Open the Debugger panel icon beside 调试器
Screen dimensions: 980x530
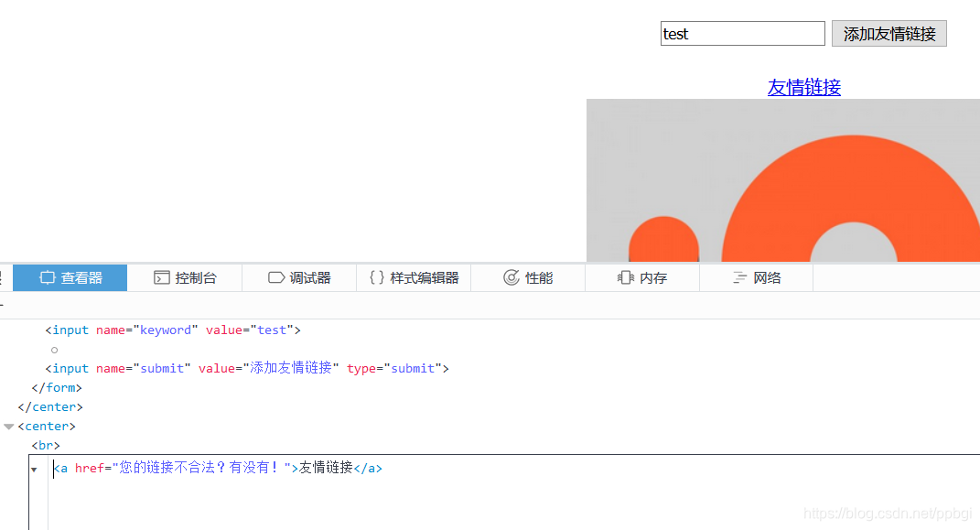(x=275, y=277)
